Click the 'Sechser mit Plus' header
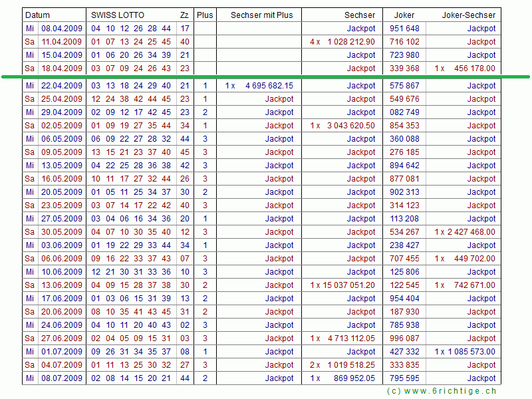This screenshot has width=532, height=399. (261, 15)
